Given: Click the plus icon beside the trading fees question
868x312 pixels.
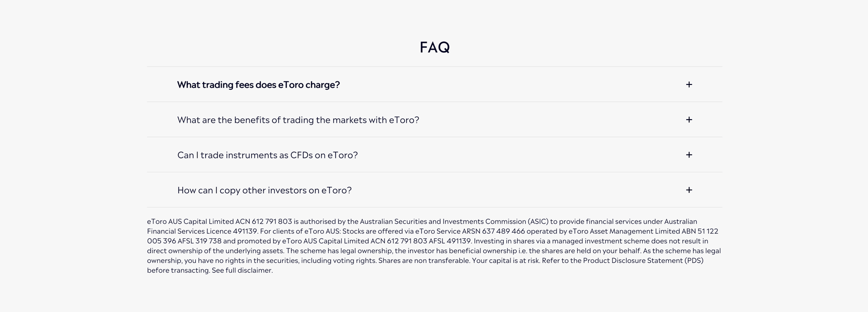Looking at the screenshot, I should 689,84.
